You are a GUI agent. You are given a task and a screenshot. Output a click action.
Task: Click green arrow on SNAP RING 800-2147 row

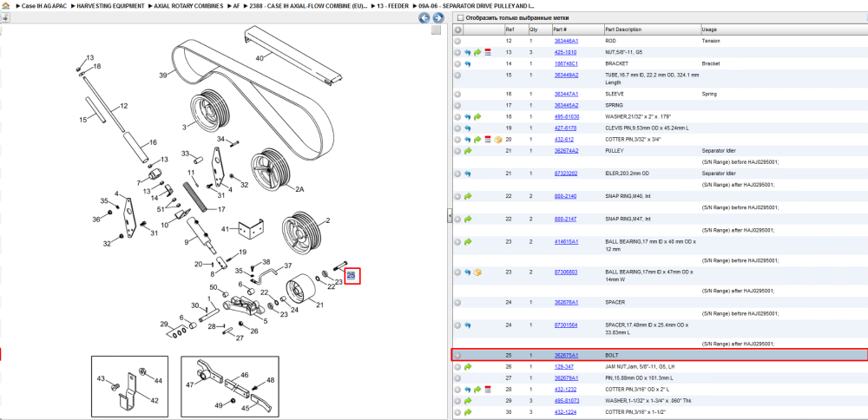[x=468, y=220]
